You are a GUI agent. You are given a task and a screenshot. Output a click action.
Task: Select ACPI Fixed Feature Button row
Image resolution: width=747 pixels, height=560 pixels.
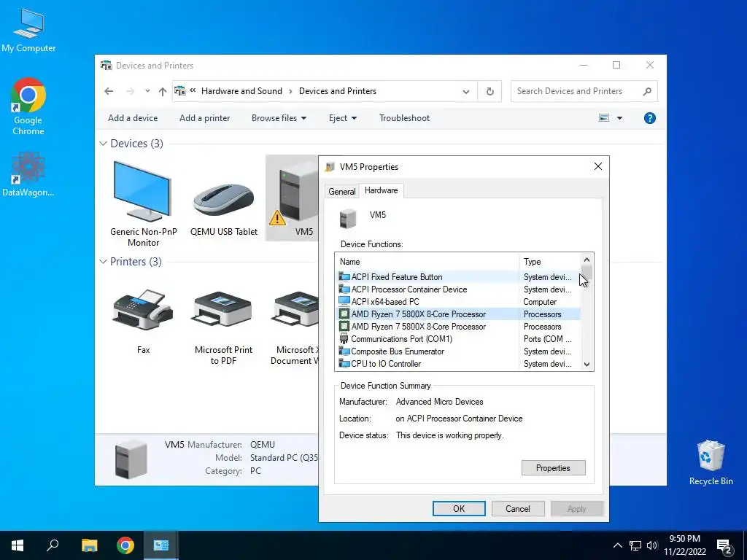click(x=458, y=276)
